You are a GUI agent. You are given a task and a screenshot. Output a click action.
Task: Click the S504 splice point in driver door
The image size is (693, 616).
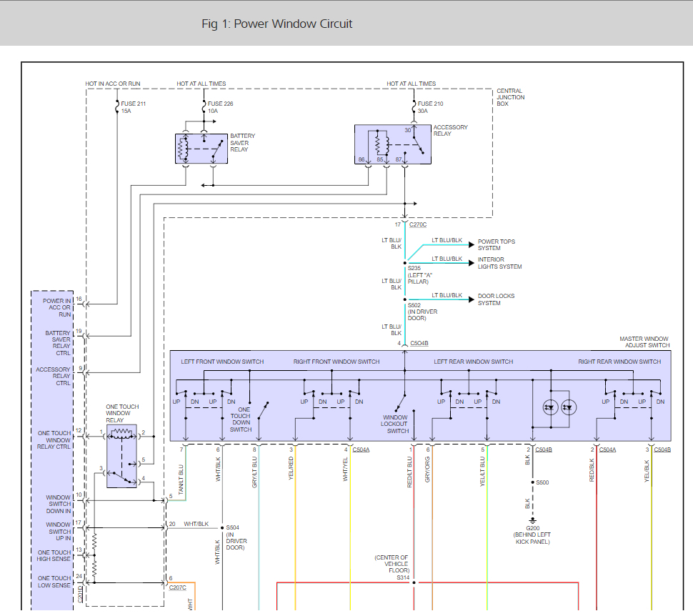[221, 528]
